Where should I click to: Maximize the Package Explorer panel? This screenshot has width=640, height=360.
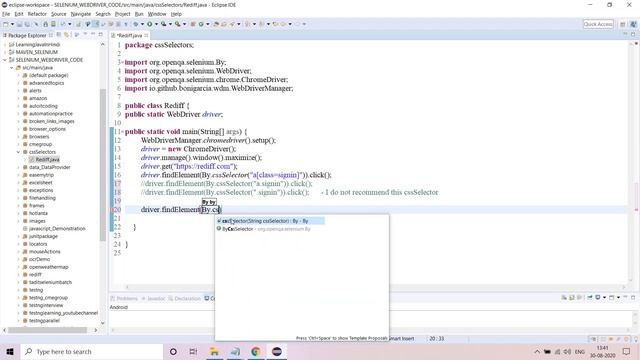click(x=100, y=35)
